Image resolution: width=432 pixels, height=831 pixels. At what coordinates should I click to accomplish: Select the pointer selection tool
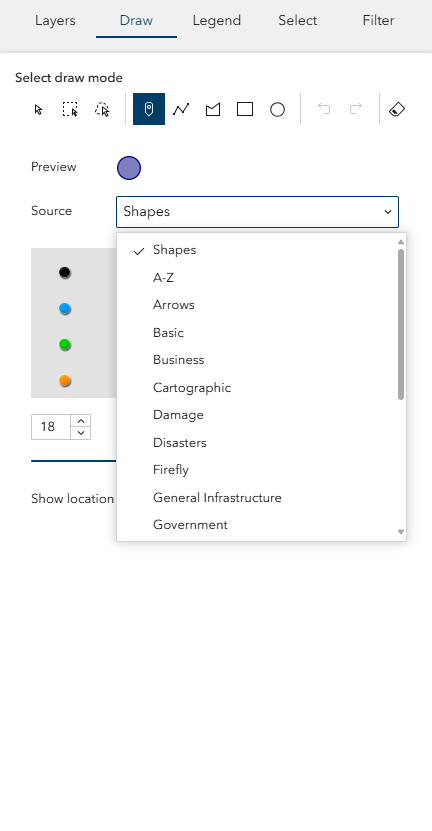(38, 109)
